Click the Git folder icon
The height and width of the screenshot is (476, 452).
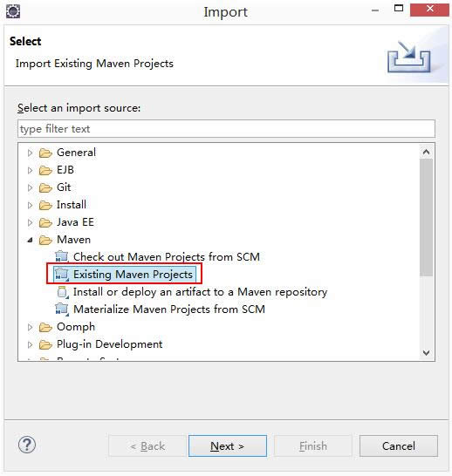[x=45, y=187]
